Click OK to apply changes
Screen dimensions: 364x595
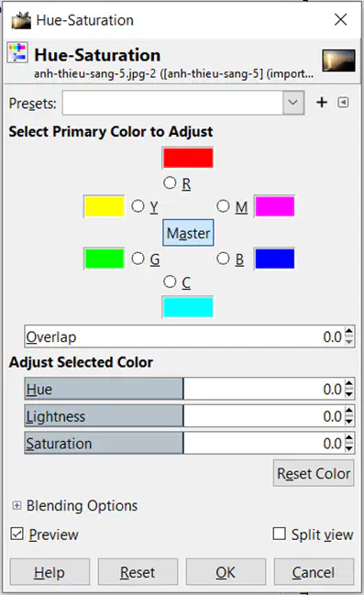pyautogui.click(x=226, y=572)
